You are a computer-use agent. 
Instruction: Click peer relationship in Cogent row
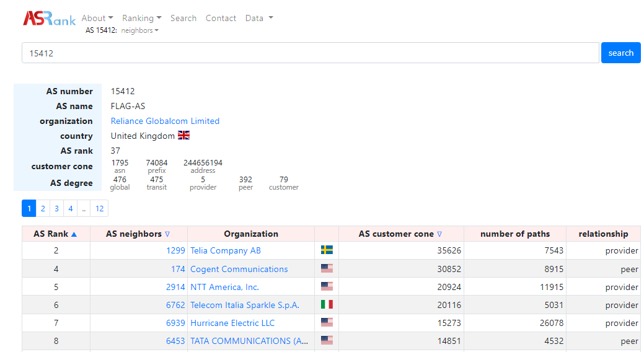coord(630,270)
